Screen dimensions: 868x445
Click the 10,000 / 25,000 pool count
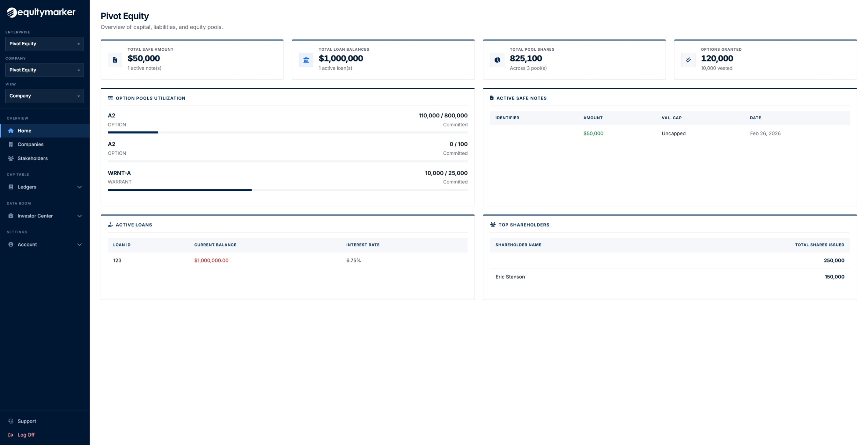(x=446, y=173)
